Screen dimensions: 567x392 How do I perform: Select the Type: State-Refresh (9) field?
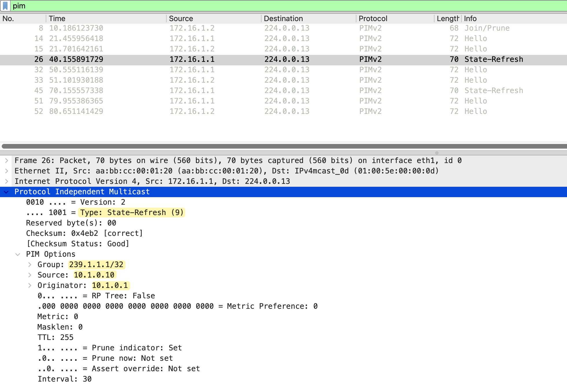coord(132,212)
